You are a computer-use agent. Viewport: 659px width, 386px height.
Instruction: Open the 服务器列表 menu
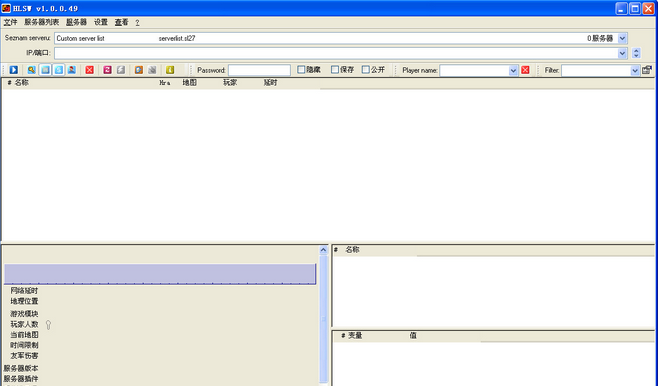pos(42,22)
